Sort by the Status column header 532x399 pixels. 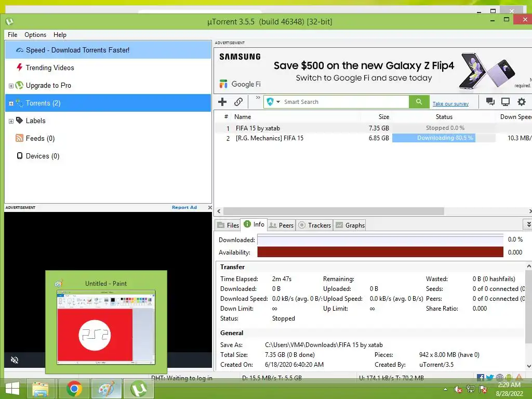tap(444, 117)
